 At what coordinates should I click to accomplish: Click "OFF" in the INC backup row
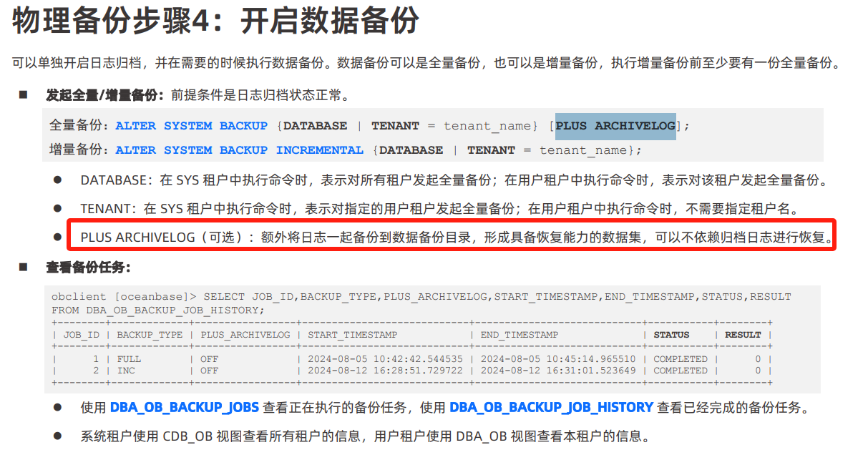pos(210,371)
